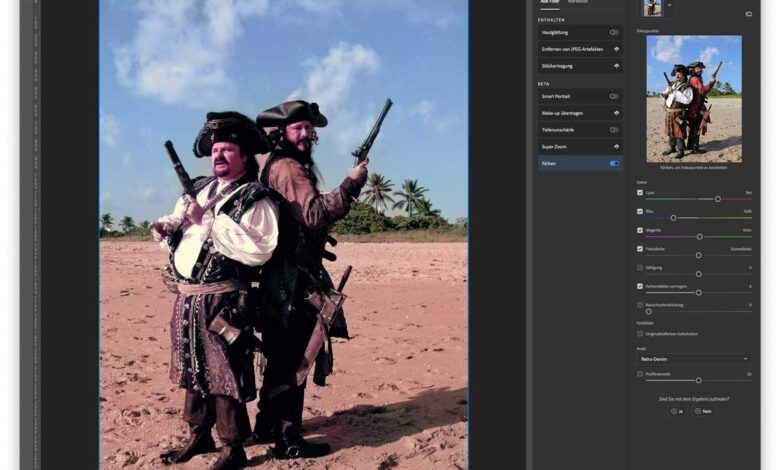
Task: Click the Profilintensität slider handle
Action: [x=699, y=380]
